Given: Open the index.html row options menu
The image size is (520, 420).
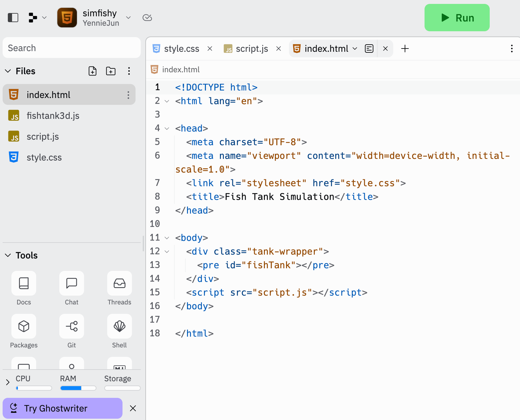Looking at the screenshot, I should click(128, 95).
